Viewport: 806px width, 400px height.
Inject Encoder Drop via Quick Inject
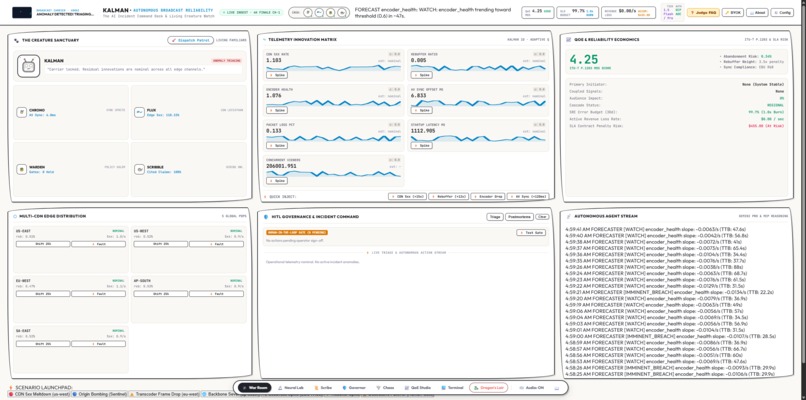point(488,196)
